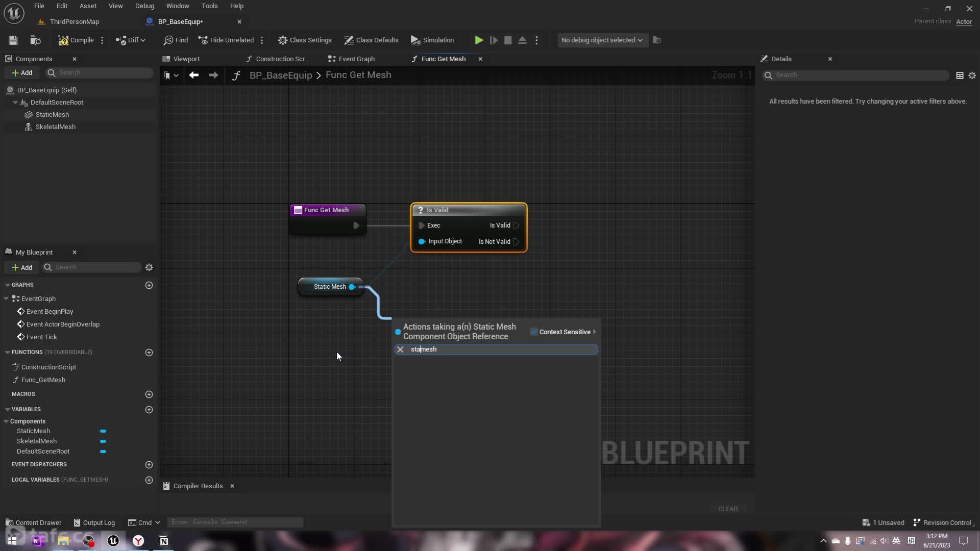
Task: Toggle the StaticMesh variable visibility pill
Action: pyautogui.click(x=103, y=431)
